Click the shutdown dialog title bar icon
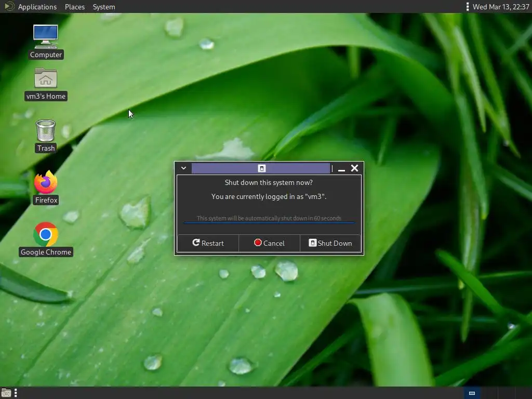 pos(262,168)
